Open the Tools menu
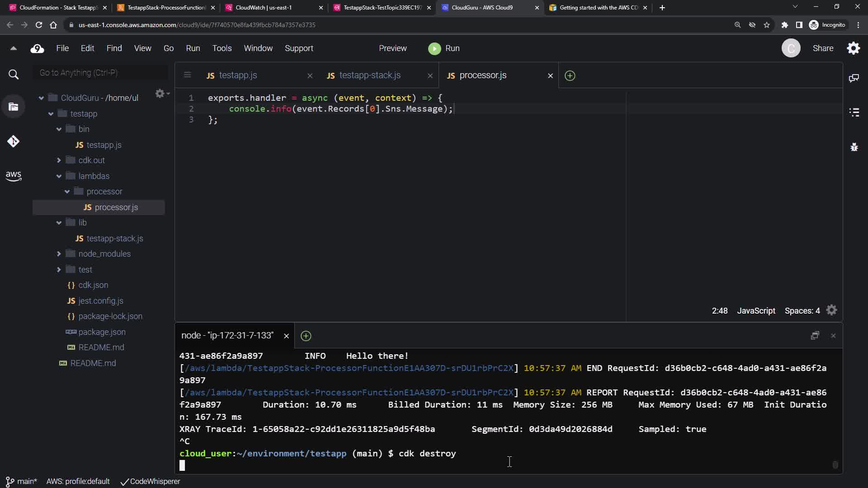Screen dimensions: 868x488 (222, 48)
